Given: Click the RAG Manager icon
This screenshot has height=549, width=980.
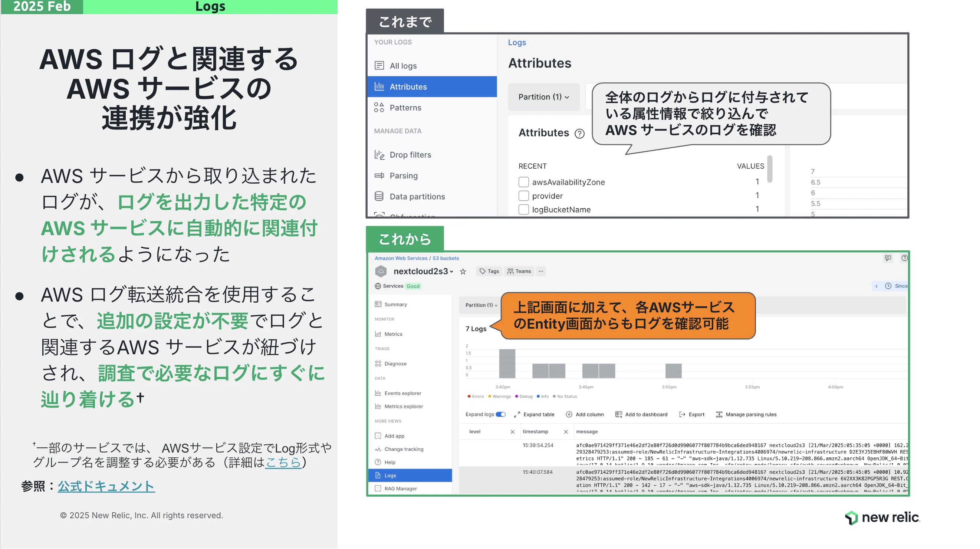Looking at the screenshot, I should [x=378, y=489].
